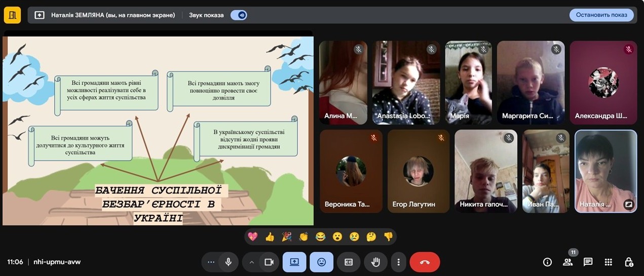Expand audio options with the three-dots button
Image resolution: width=644 pixels, height=276 pixels.
click(211, 262)
